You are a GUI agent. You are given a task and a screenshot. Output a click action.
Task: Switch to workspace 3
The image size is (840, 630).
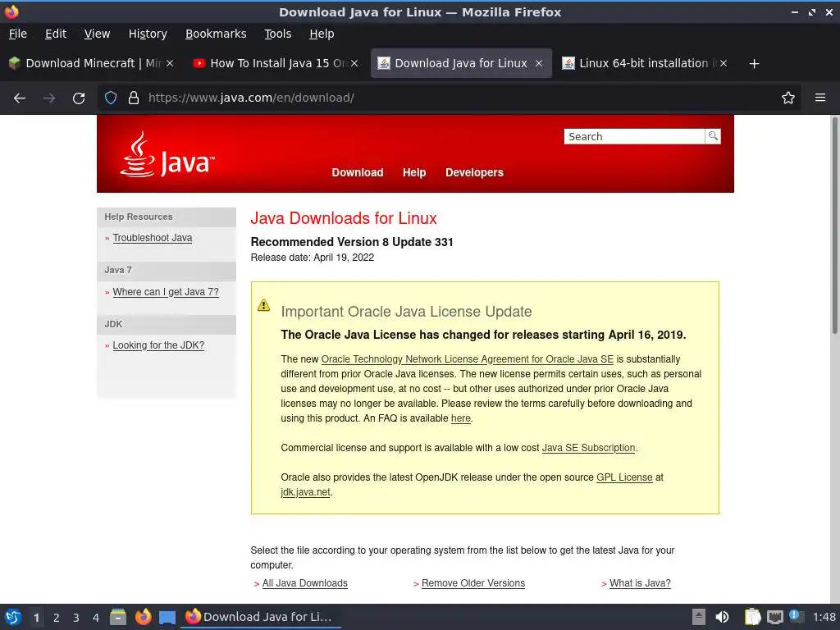pyautogui.click(x=76, y=618)
